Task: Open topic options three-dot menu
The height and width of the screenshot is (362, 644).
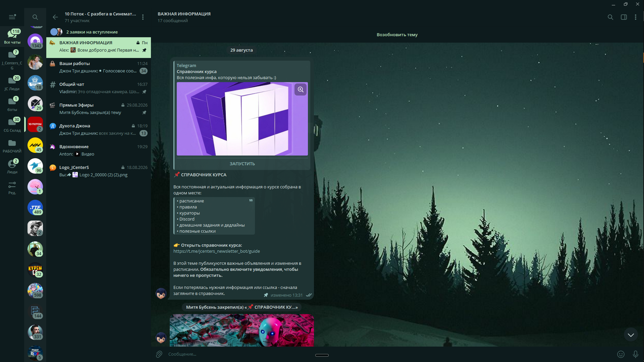Action: click(x=636, y=17)
